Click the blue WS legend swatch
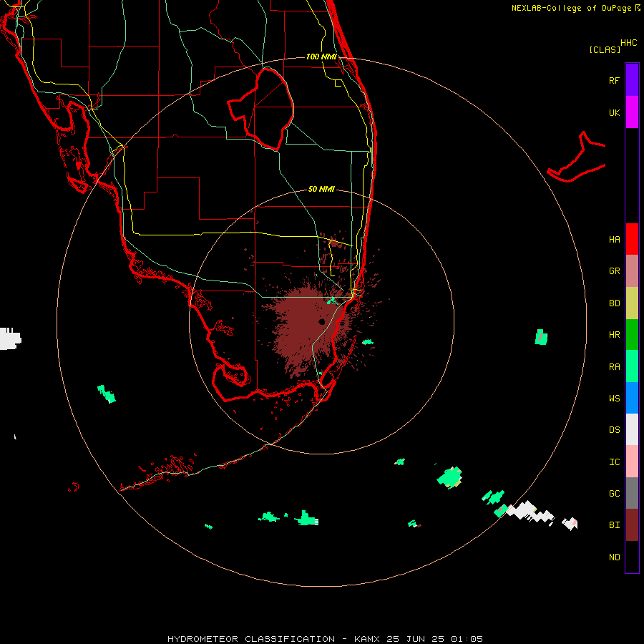644x644 pixels. 632,398
